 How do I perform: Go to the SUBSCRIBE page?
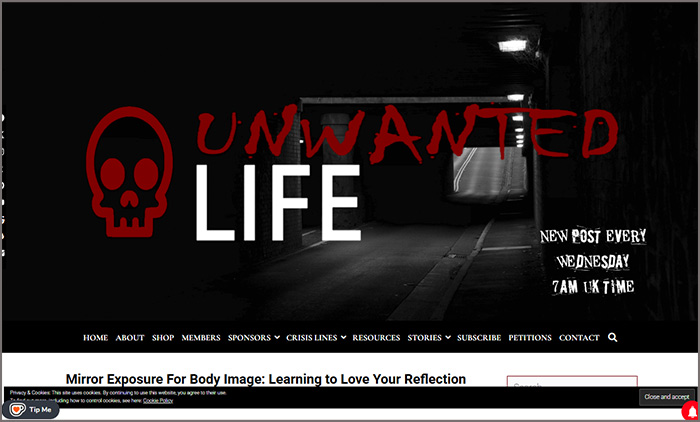pos(479,338)
